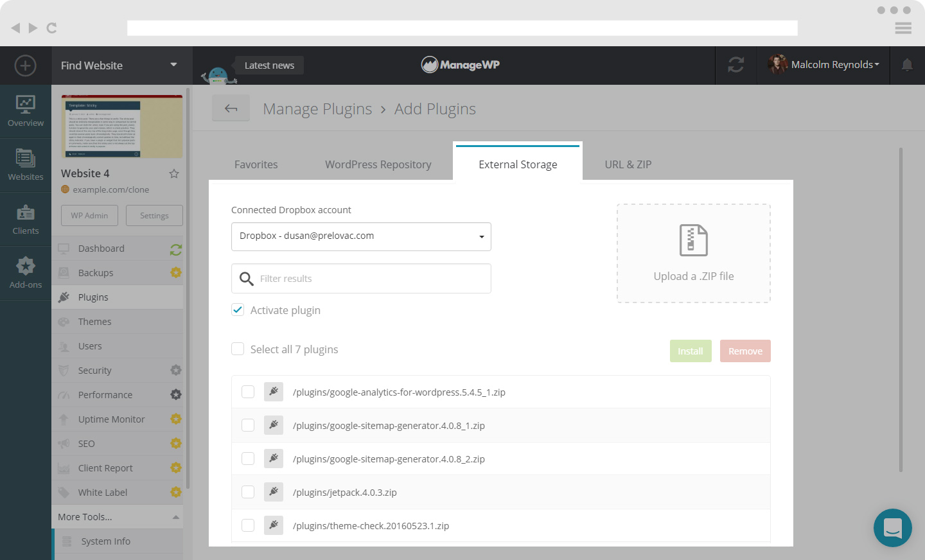Click plugin icon for theme-check zip
This screenshot has height=560, width=925.
(274, 525)
